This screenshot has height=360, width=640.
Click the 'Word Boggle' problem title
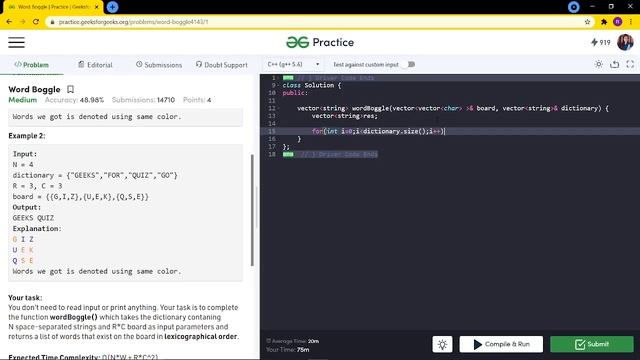tap(34, 89)
